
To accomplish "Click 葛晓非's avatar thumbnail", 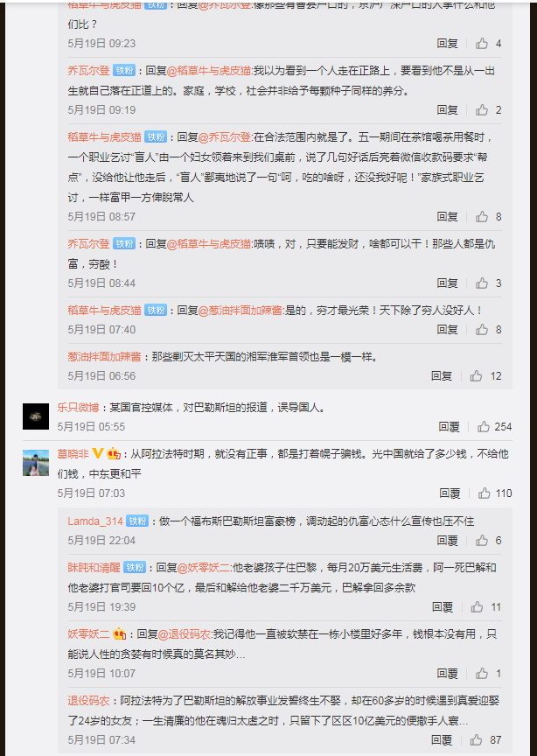I will 36,463.
